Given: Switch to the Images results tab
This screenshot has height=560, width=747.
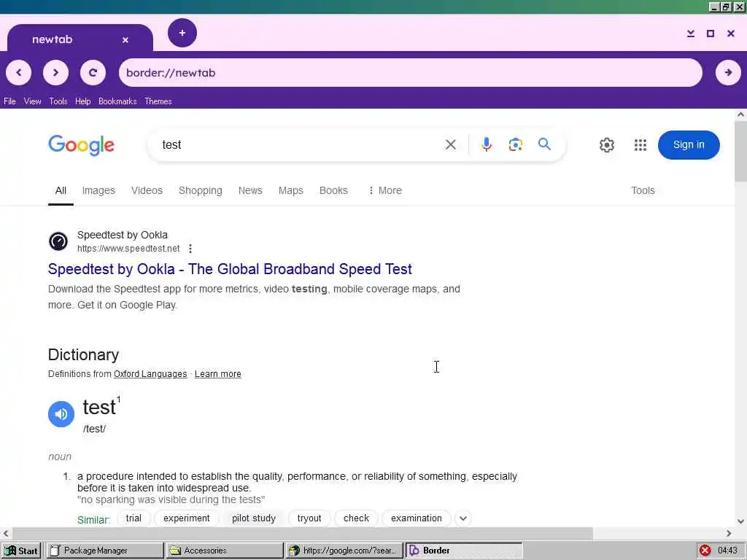Looking at the screenshot, I should click(98, 190).
